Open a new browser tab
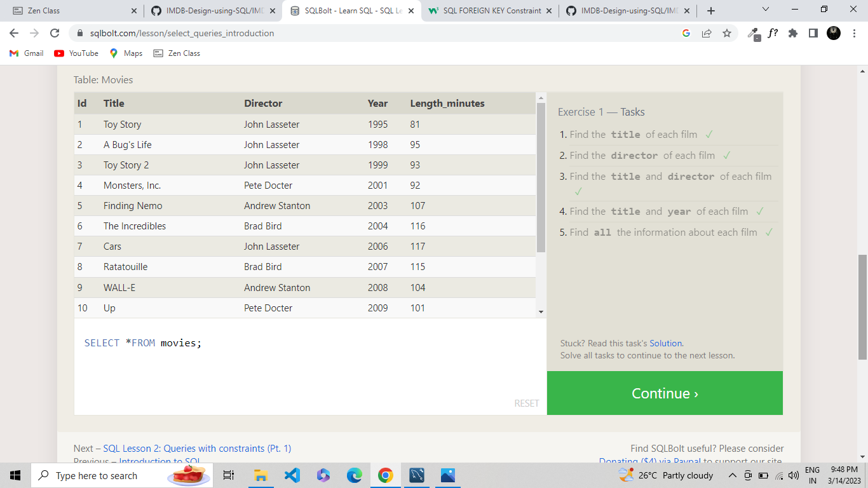This screenshot has width=868, height=488. coord(710,11)
